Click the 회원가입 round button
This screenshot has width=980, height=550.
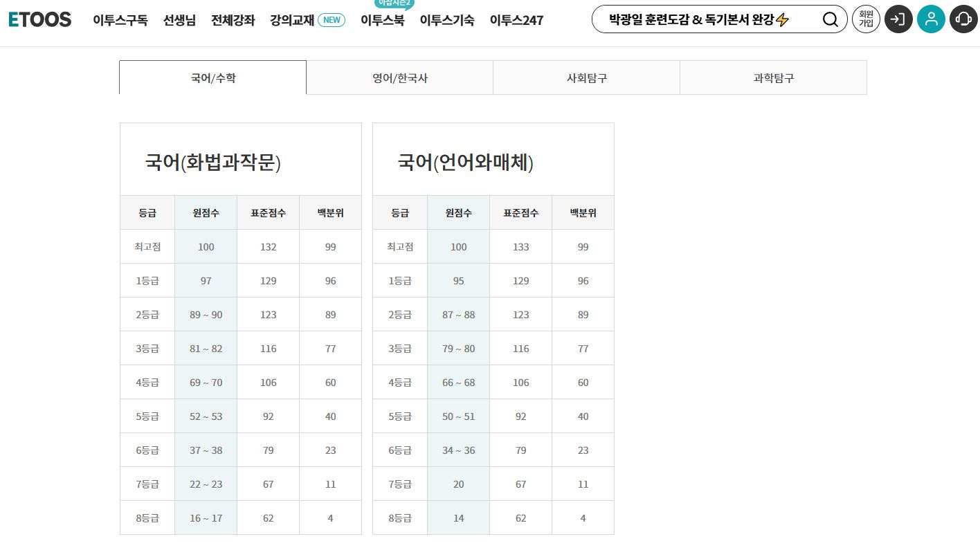coord(866,19)
